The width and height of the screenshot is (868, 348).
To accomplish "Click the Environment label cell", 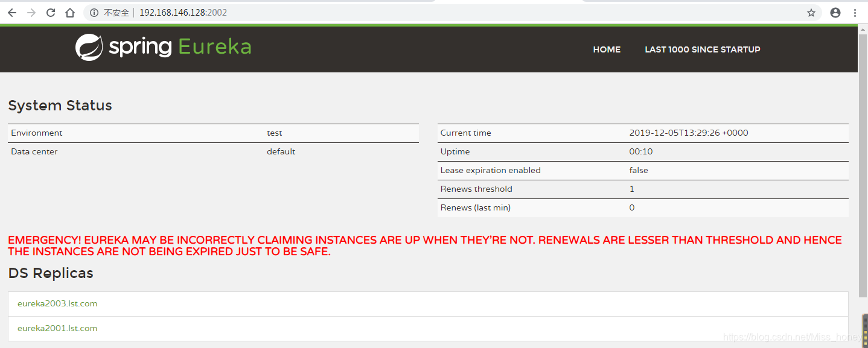I will pyautogui.click(x=37, y=133).
